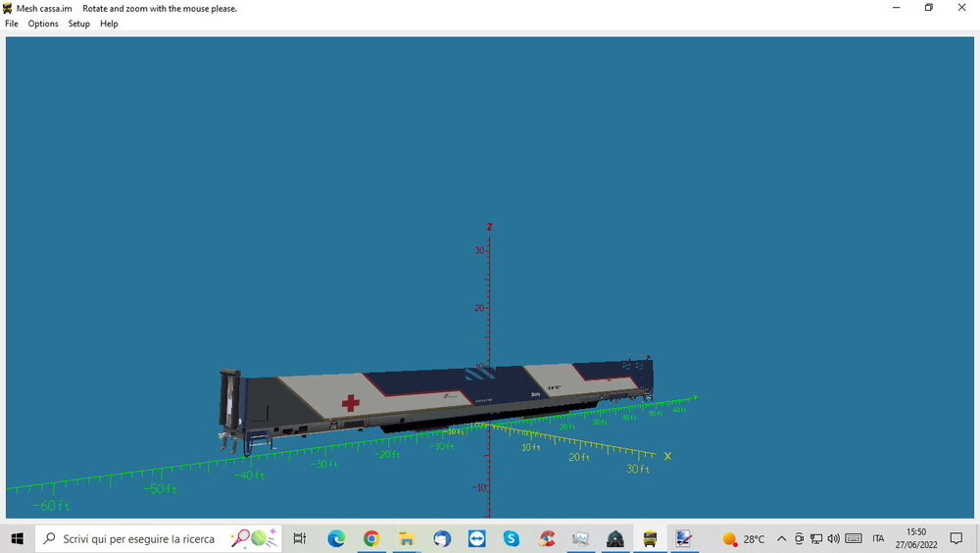The width and height of the screenshot is (980, 553).
Task: Click the yellow '20 ft' X-axis marking
Action: [x=579, y=457]
